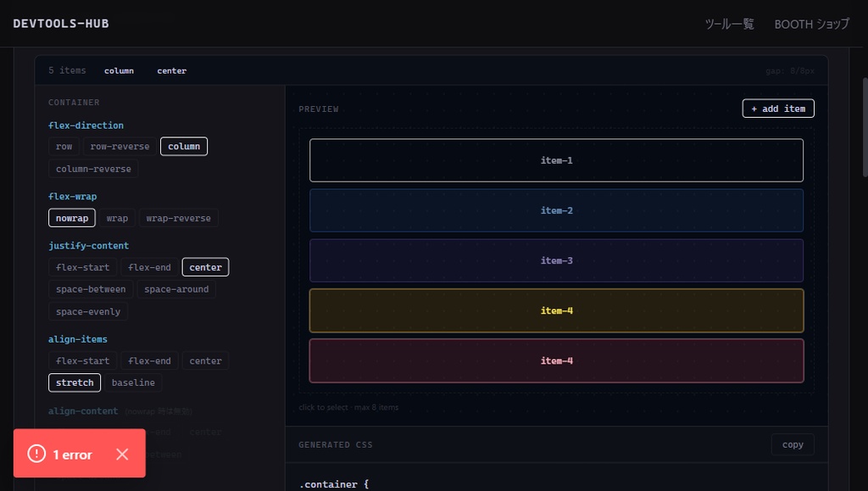
Task: Click the CONTAINER section heading
Action: [x=74, y=103]
